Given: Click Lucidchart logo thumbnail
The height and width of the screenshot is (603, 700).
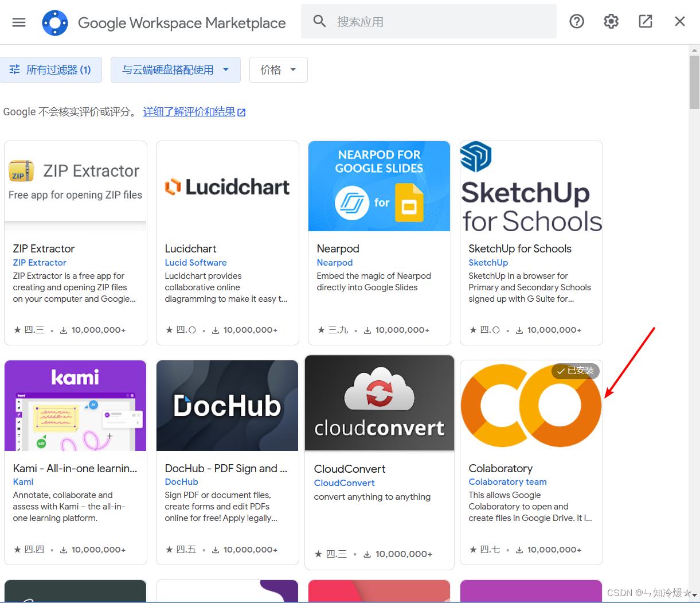Looking at the screenshot, I should pos(228,186).
